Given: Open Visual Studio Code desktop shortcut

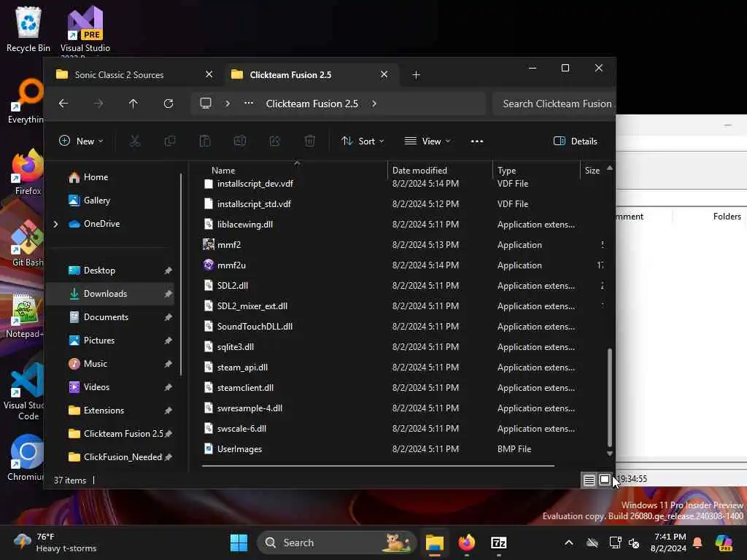Looking at the screenshot, I should pyautogui.click(x=25, y=392).
